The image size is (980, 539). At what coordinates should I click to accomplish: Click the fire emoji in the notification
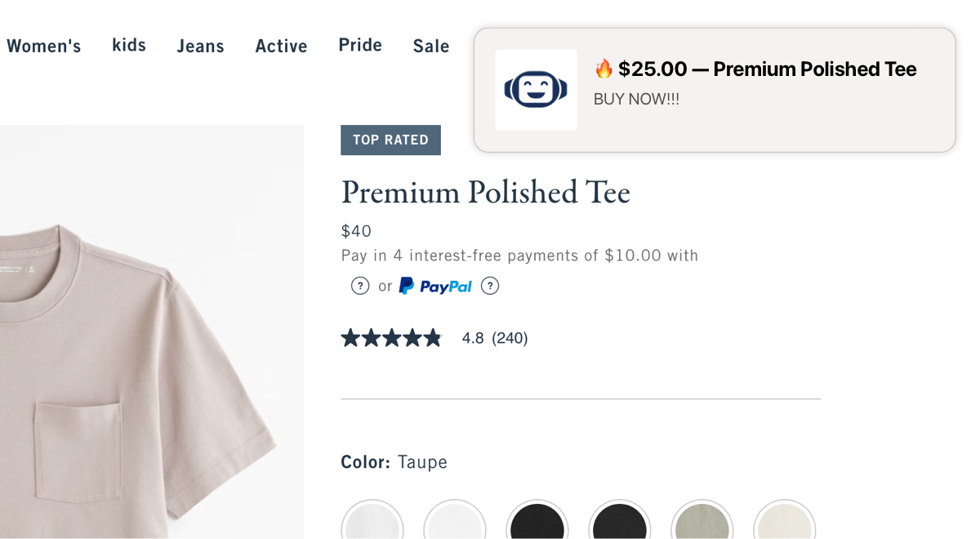coord(604,69)
